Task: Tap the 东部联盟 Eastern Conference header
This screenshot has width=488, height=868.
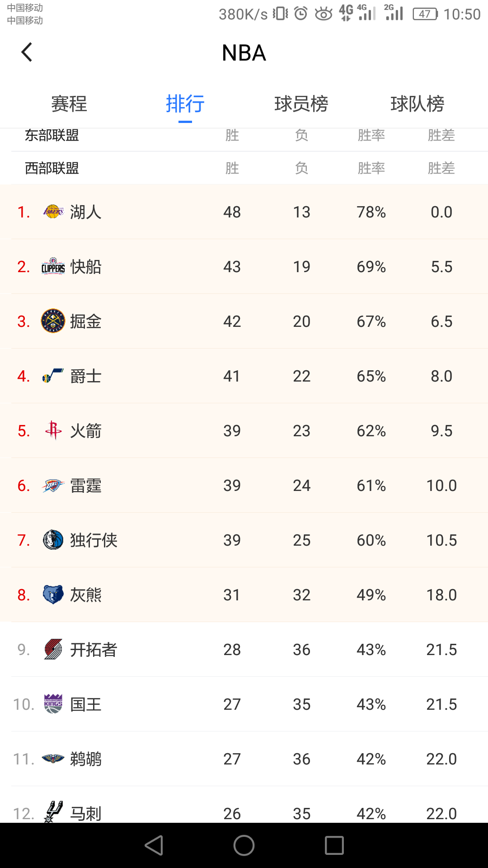Action: tap(52, 136)
